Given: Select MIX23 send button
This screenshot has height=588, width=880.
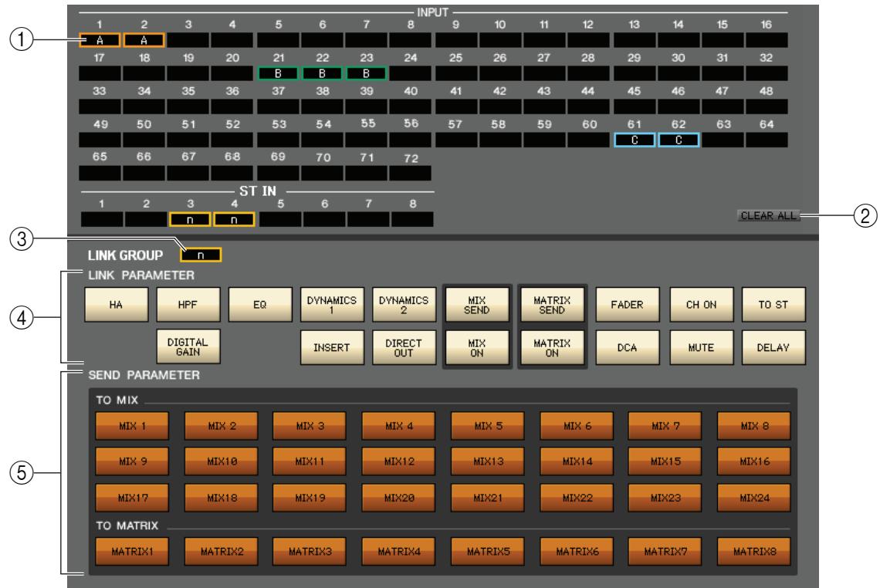Looking at the screenshot, I should point(665,498).
